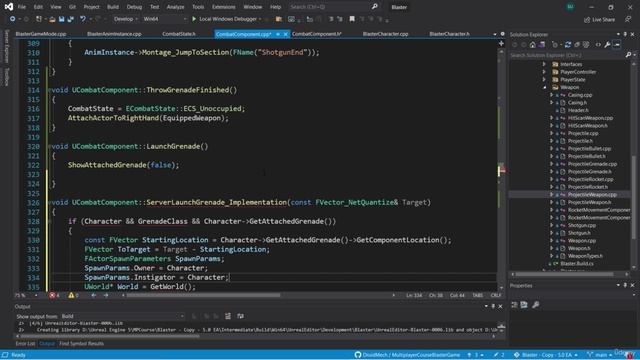The width and height of the screenshot is (640, 360).
Task: Switch to the BlasterAnimInstance.cpp tab
Action: (114, 34)
